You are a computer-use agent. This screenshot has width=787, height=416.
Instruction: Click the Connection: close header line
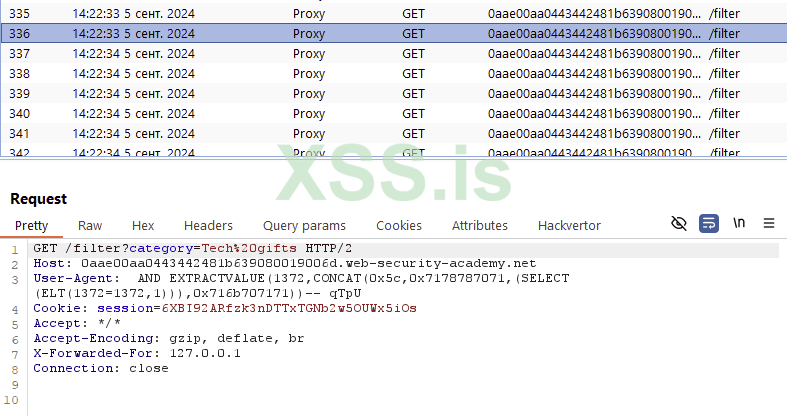tap(101, 369)
